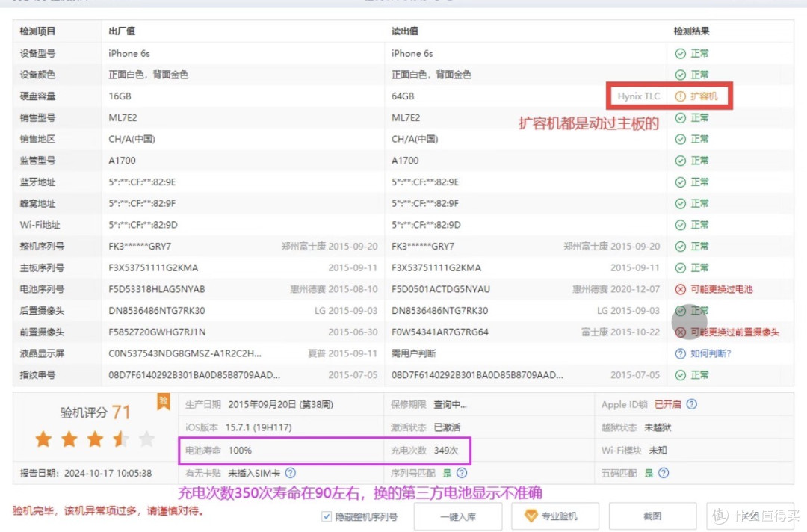Viewport: 807px width, 532px height.
Task: Open help icon beside 序列号匹配
Action: (x=462, y=473)
